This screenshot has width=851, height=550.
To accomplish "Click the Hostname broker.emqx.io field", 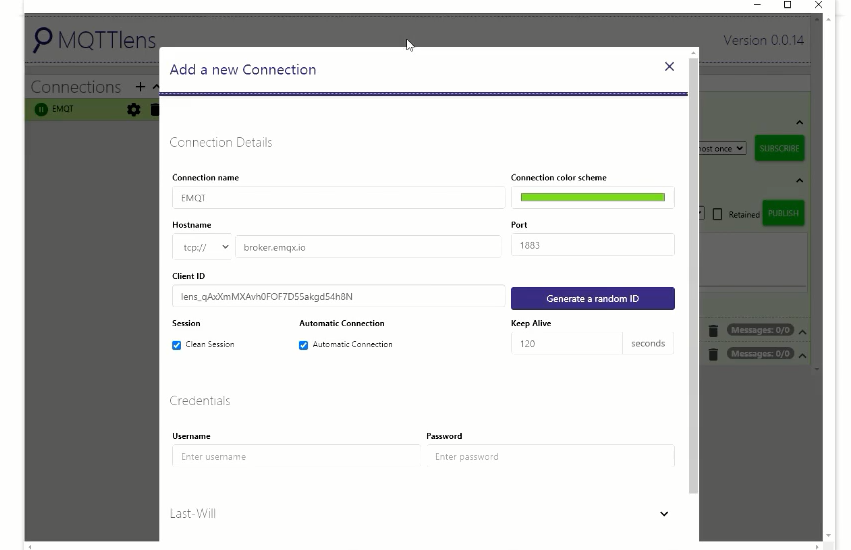I will [x=368, y=247].
